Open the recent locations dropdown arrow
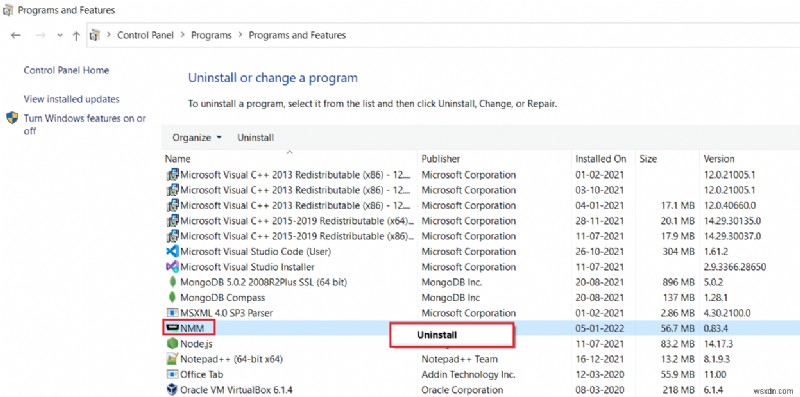Viewport: 800px width, 397px height. [60, 36]
